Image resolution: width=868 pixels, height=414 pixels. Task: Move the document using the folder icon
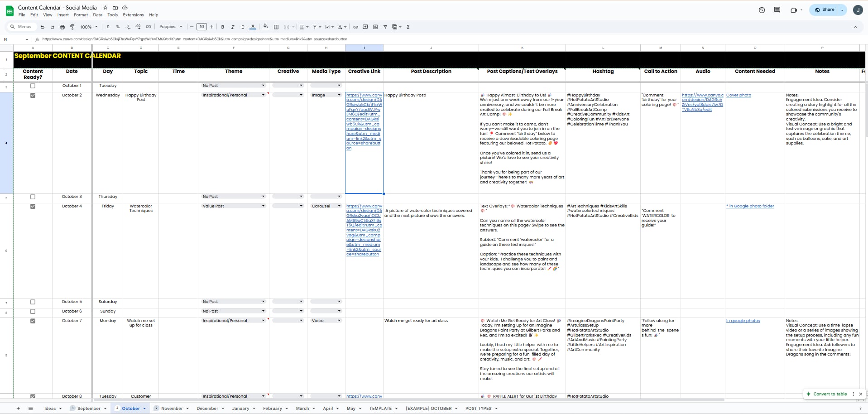[x=115, y=8]
